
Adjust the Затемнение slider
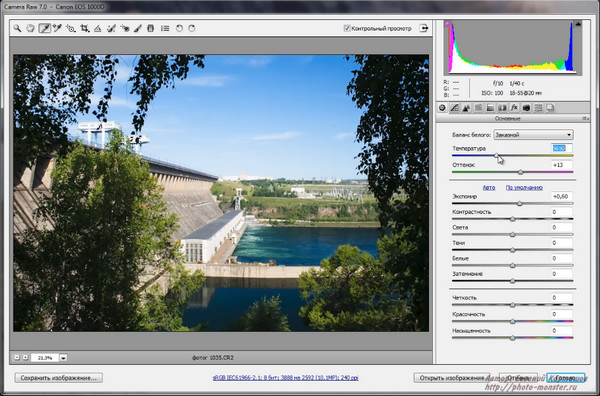[513, 281]
